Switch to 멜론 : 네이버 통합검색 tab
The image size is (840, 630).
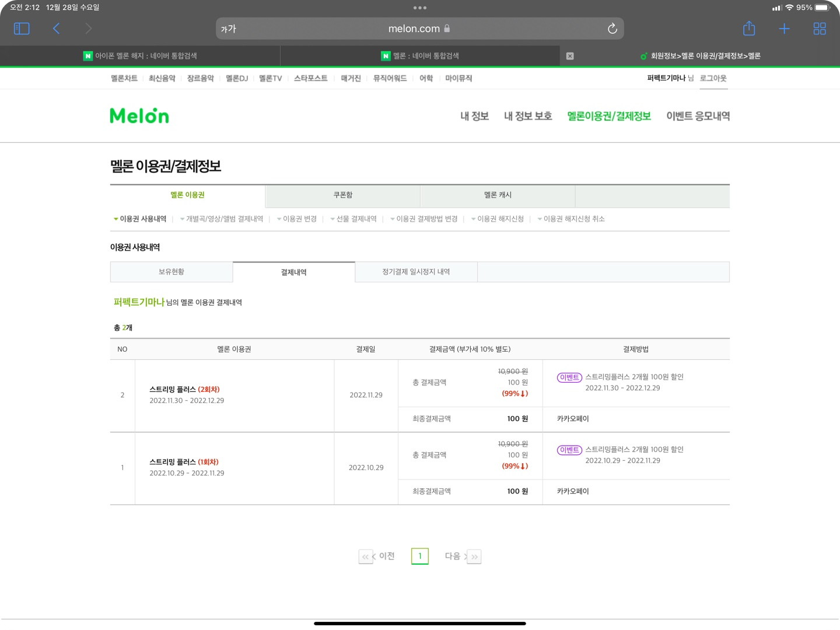420,56
